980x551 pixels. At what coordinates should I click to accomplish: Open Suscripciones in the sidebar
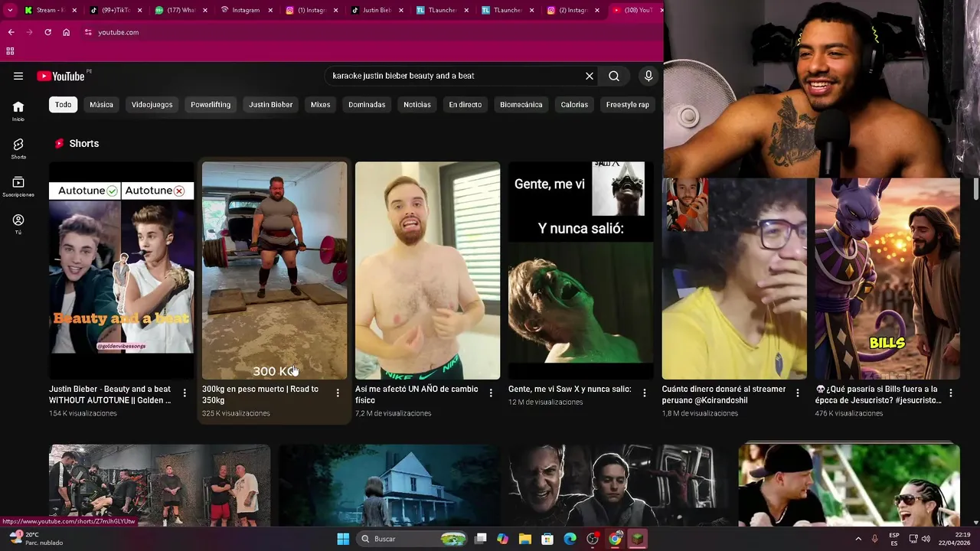tap(18, 187)
